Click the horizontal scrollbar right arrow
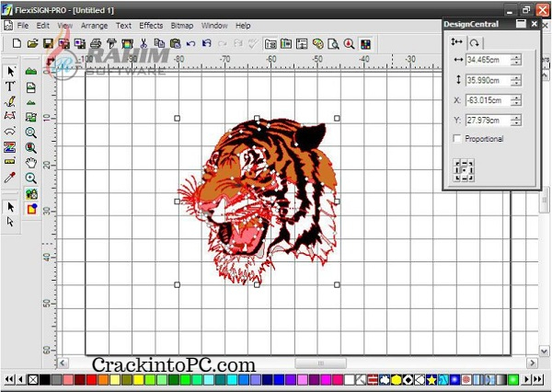The image size is (552, 392). pyautogui.click(x=532, y=363)
